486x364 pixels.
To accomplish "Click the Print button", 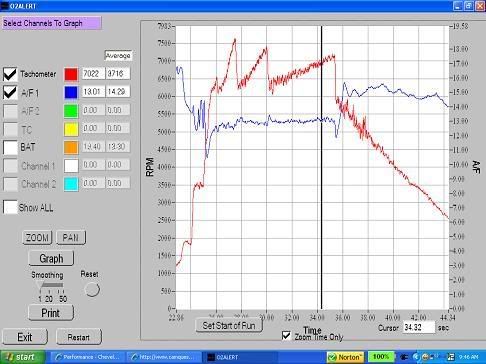I will [x=51, y=313].
